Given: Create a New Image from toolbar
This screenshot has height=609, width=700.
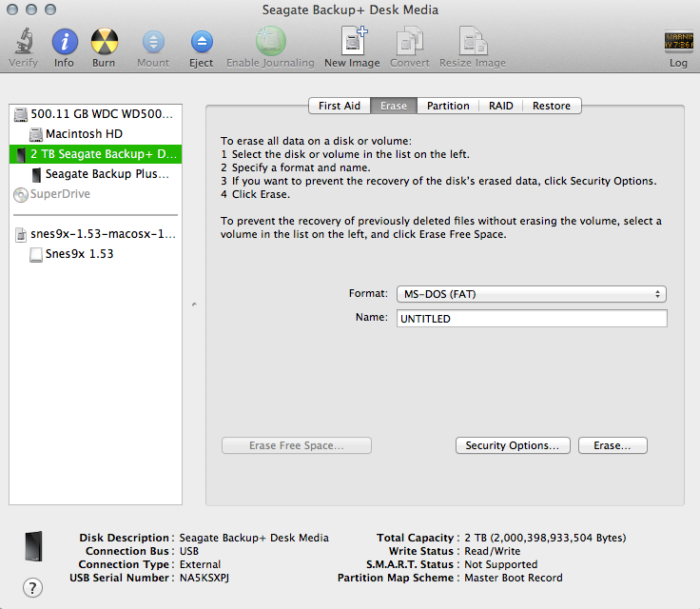Looking at the screenshot, I should [x=354, y=40].
